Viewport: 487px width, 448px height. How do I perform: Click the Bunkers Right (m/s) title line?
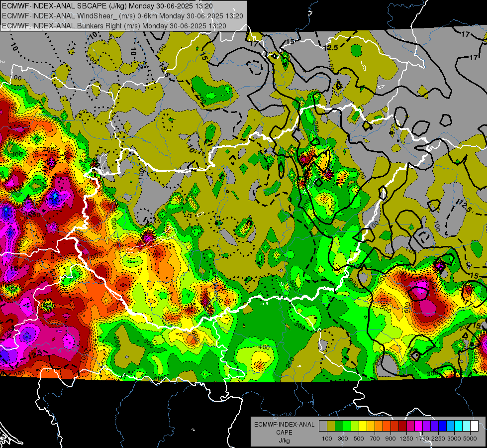click(x=114, y=26)
